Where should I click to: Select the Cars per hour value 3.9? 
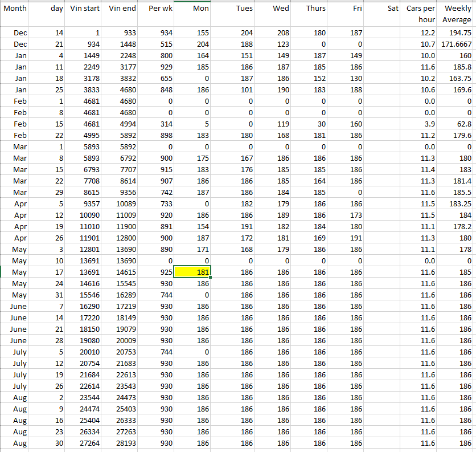[420, 124]
